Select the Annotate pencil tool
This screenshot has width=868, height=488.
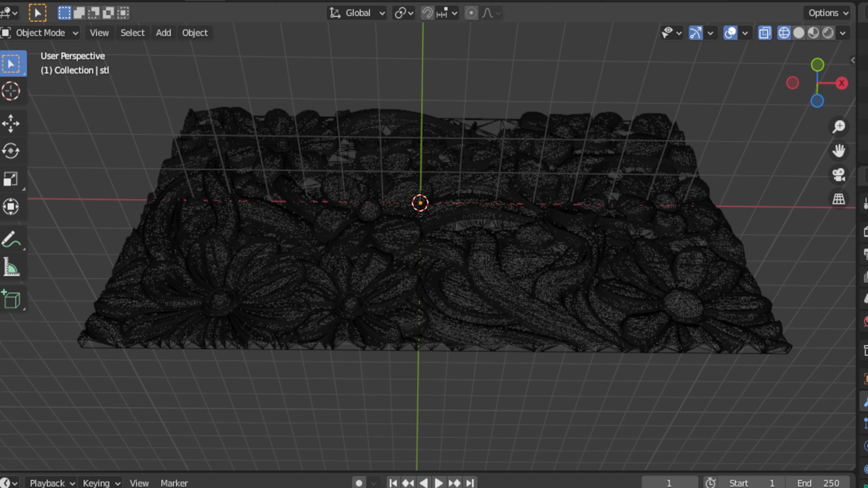(x=11, y=239)
